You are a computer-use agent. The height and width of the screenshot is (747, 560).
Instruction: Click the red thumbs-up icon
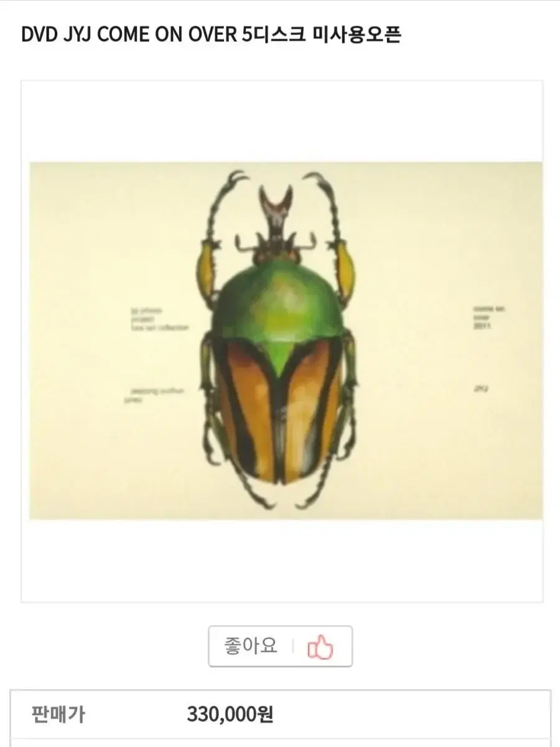pyautogui.click(x=320, y=647)
